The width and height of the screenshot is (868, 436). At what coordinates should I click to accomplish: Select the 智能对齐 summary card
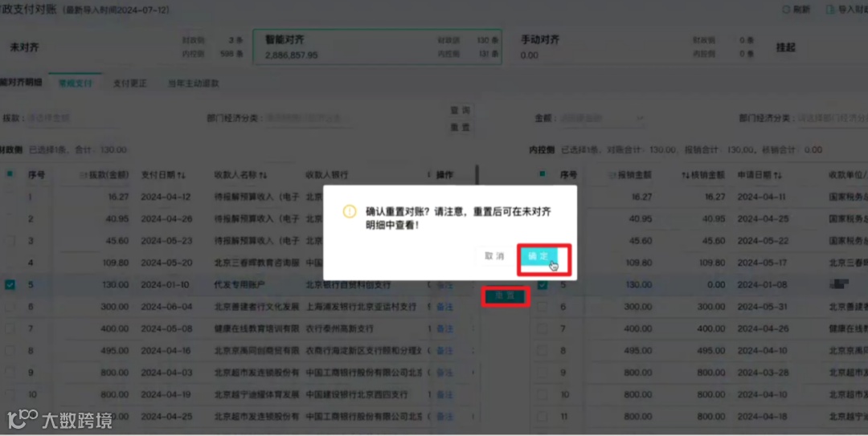coord(378,47)
